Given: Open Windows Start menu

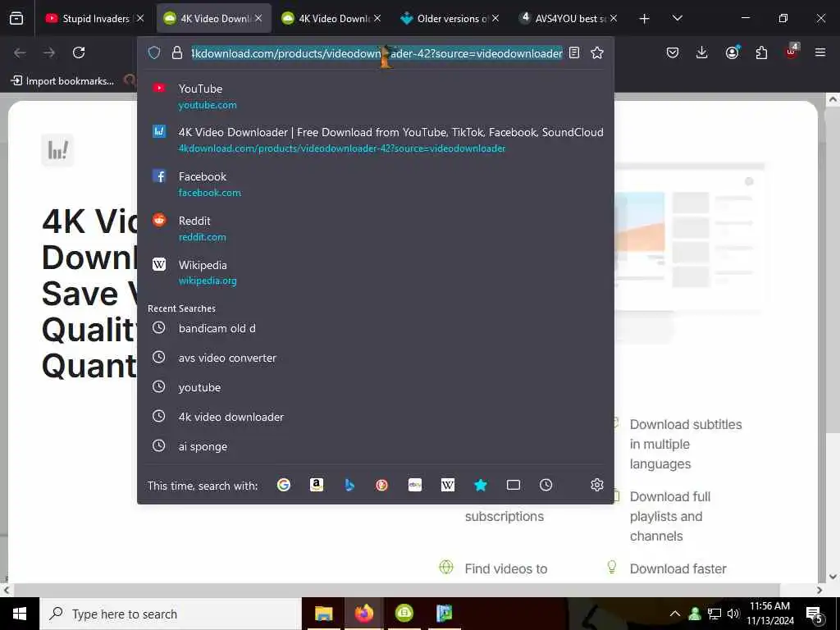Looking at the screenshot, I should (x=20, y=614).
